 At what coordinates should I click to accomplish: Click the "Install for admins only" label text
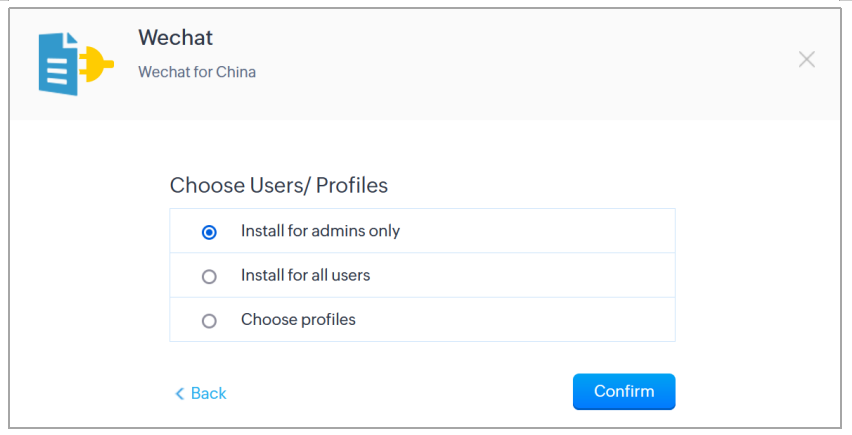point(320,231)
